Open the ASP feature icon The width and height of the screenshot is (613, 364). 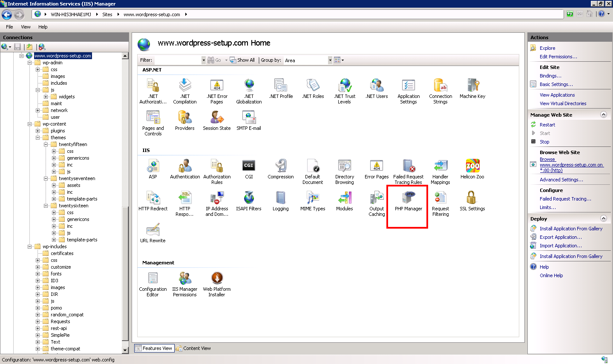click(153, 169)
